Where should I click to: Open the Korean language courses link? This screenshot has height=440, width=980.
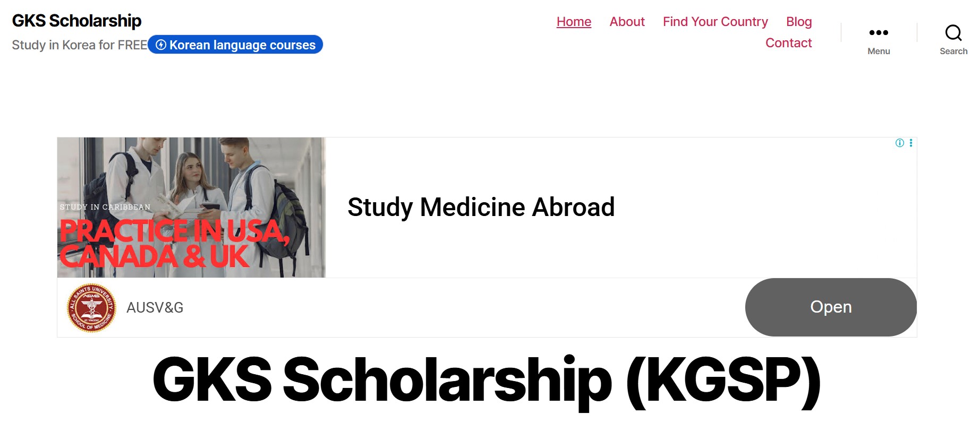[x=243, y=45]
